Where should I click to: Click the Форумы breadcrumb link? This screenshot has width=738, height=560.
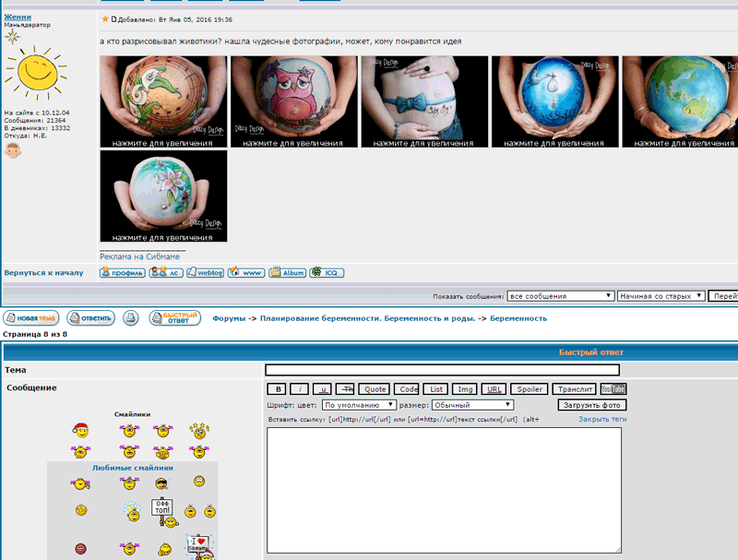point(229,318)
